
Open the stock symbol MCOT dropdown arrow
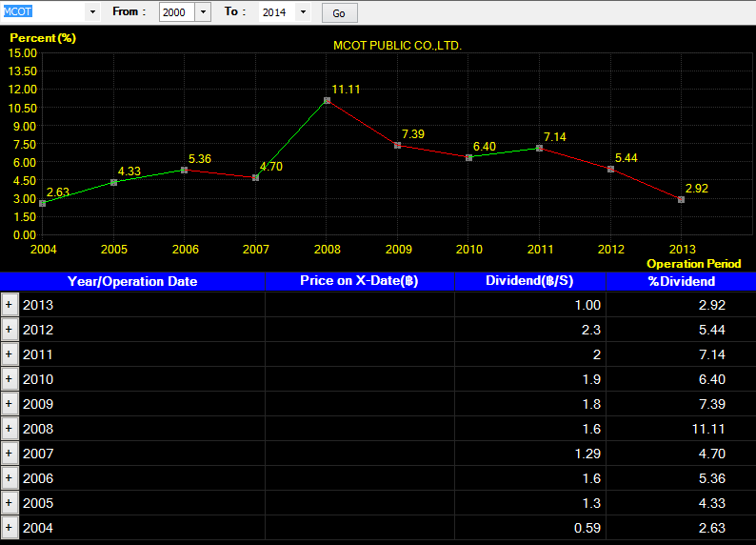(92, 12)
